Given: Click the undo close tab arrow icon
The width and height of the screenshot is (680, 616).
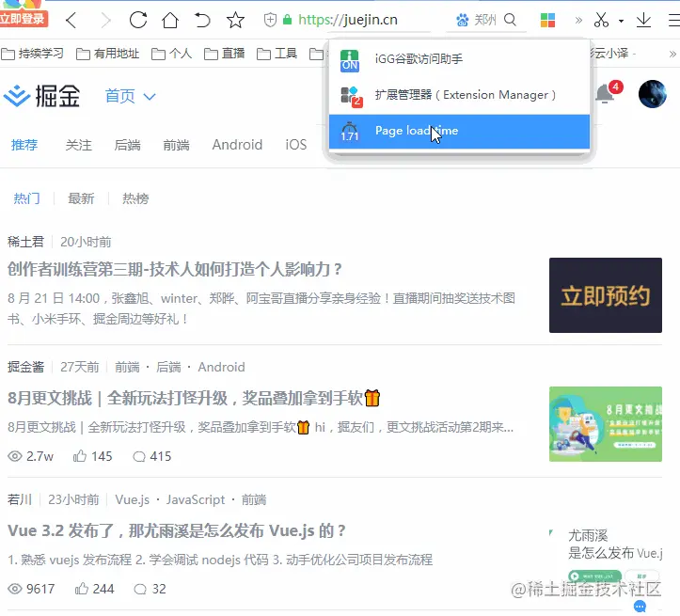Looking at the screenshot, I should 202,20.
